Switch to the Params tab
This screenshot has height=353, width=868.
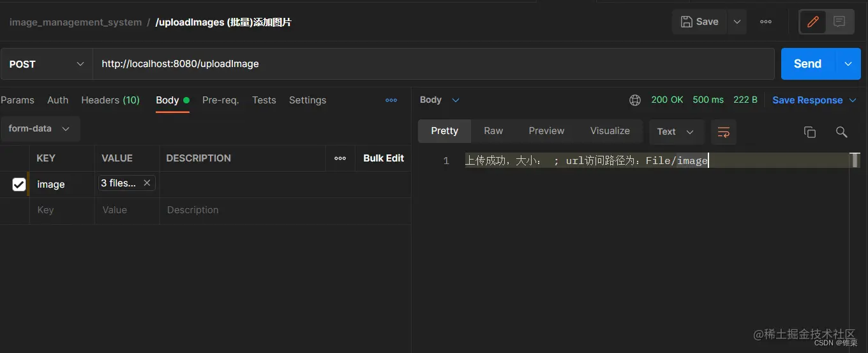click(x=18, y=100)
